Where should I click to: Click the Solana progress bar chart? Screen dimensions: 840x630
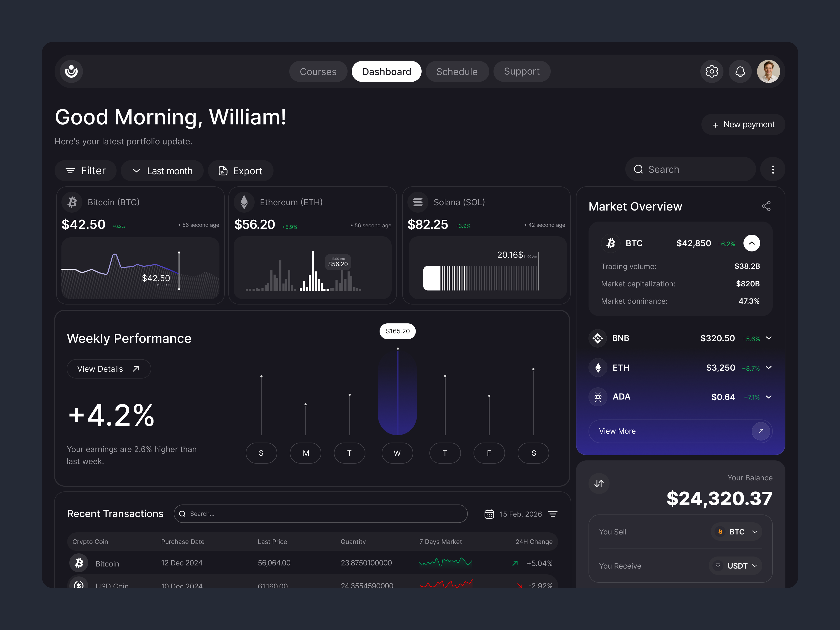481,278
